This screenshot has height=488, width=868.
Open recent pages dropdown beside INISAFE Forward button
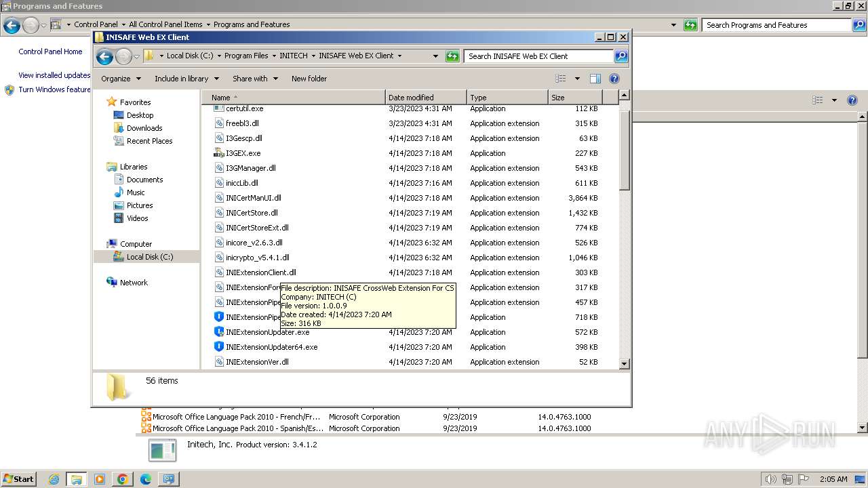[x=136, y=56]
